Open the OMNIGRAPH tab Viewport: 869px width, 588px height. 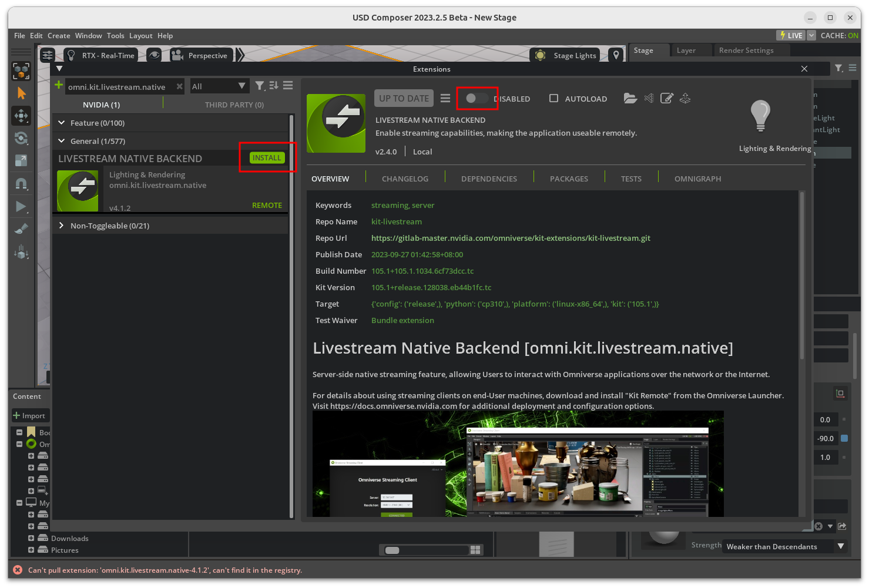pos(697,179)
